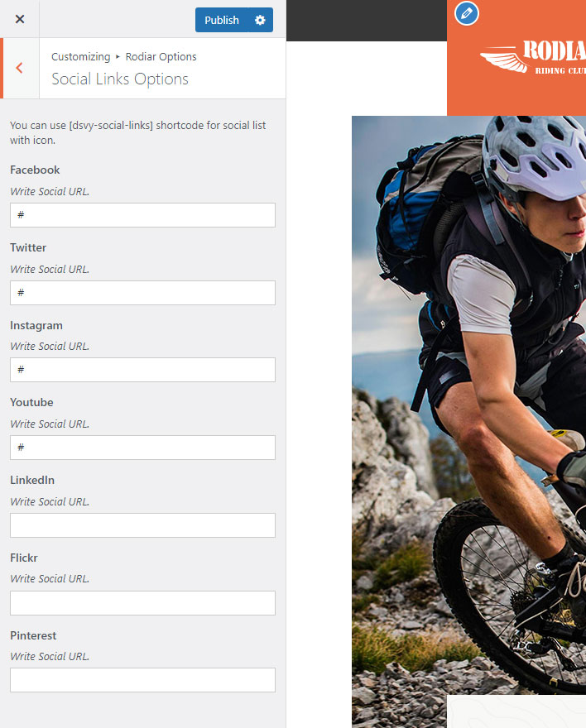Click the Pinterest field label
This screenshot has width=586, height=728.
point(33,635)
